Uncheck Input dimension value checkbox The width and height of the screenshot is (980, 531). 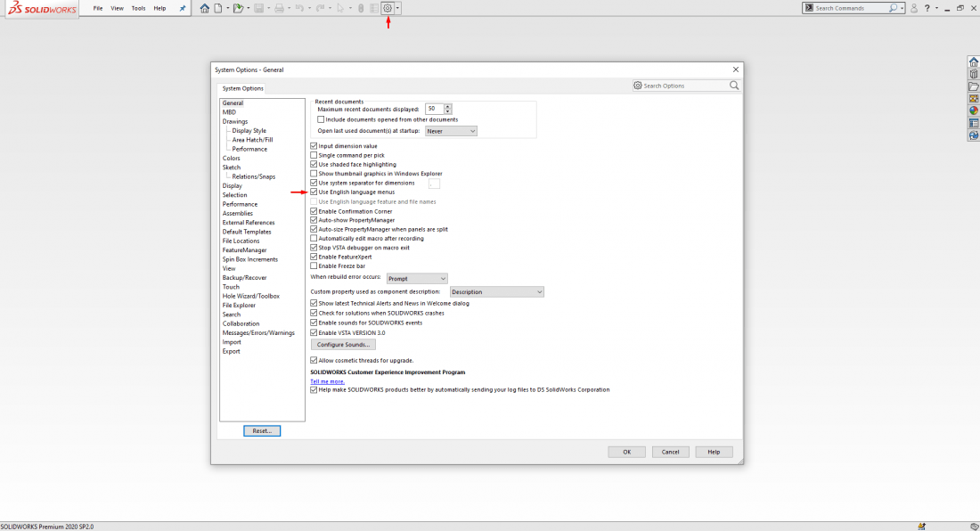[x=314, y=146]
